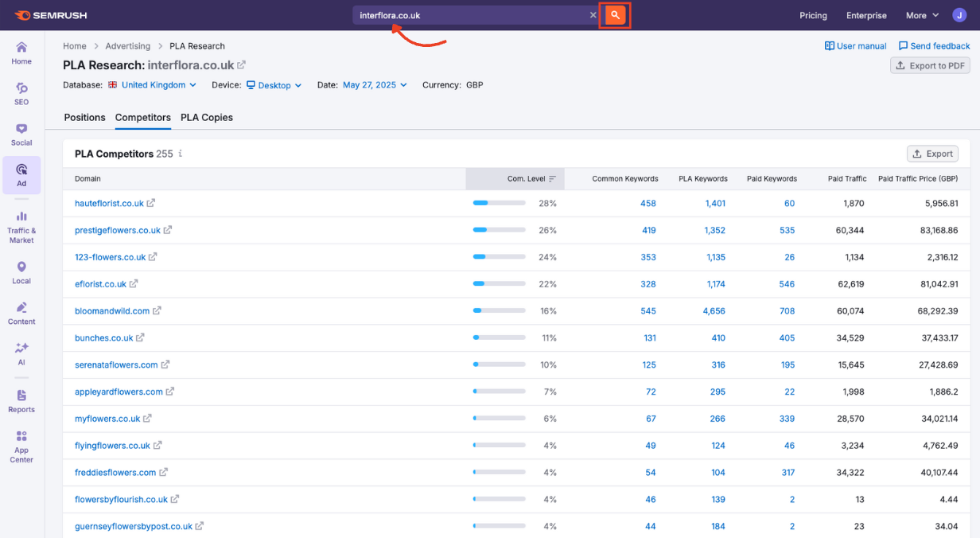Click the Traffic & Market sidebar icon
The height and width of the screenshot is (538, 980).
point(21,216)
